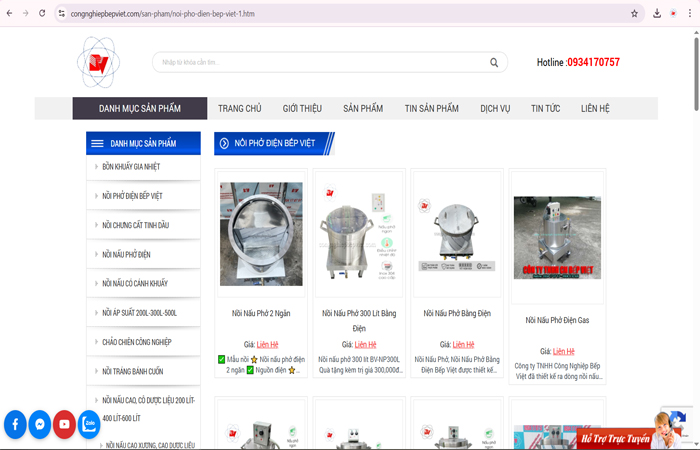Open Nồi Nấu Phở 2 Ngăn product image
Image resolution: width=700 pixels, height=450 pixels.
[x=261, y=234]
